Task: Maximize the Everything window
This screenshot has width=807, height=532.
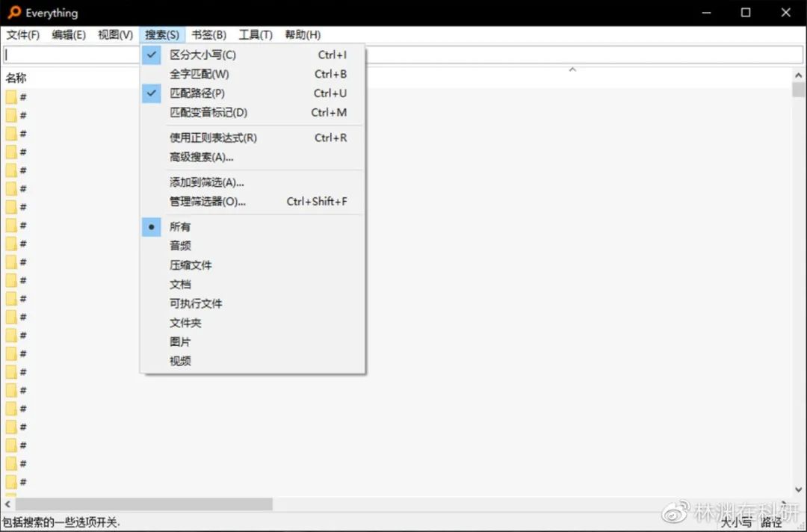Action: tap(746, 13)
